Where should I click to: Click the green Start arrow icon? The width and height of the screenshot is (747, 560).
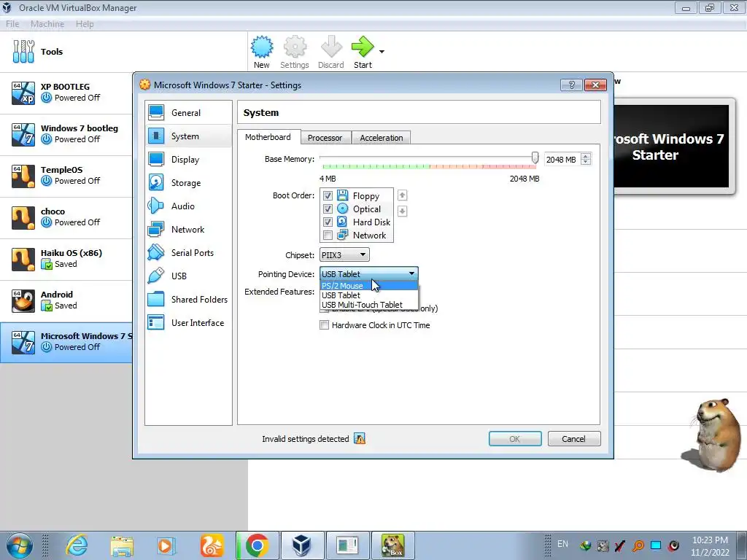click(x=363, y=47)
